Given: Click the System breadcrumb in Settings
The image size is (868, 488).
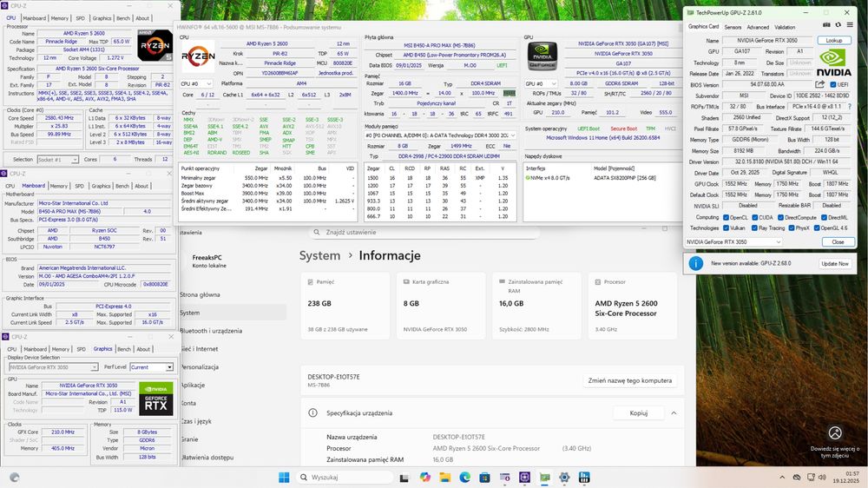Looking at the screenshot, I should point(320,255).
